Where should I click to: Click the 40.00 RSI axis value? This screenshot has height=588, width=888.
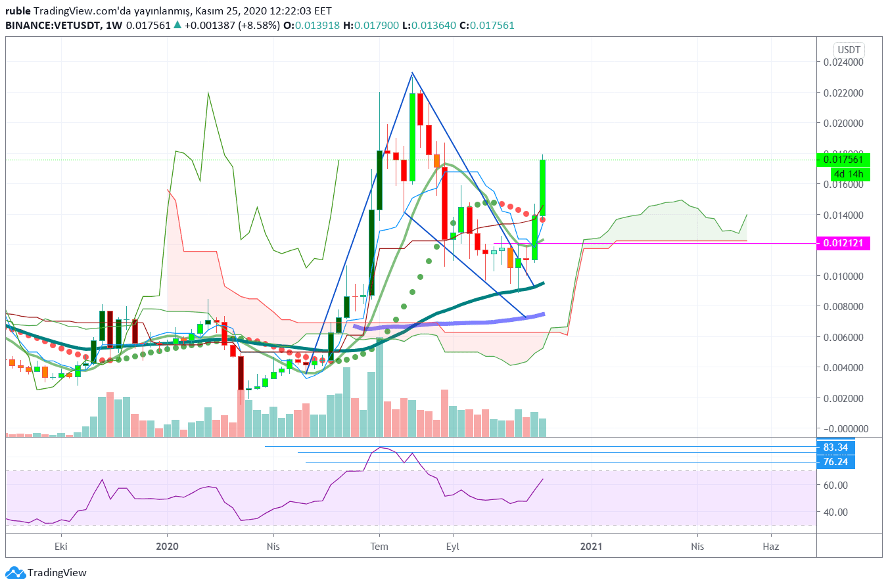[835, 512]
